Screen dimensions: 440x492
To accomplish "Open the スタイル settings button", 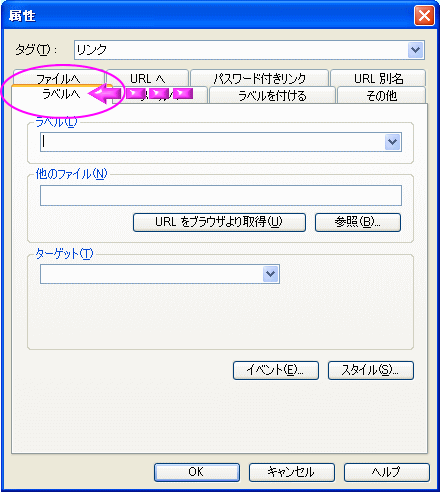I will tap(371, 370).
